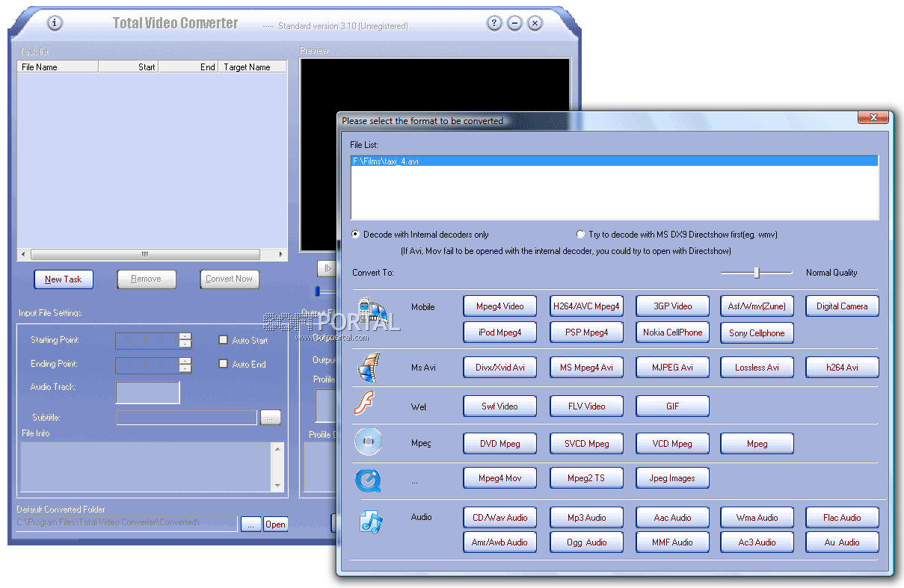Click the play icon under the preview area
Viewport: 904px width, 588px height.
(x=327, y=268)
